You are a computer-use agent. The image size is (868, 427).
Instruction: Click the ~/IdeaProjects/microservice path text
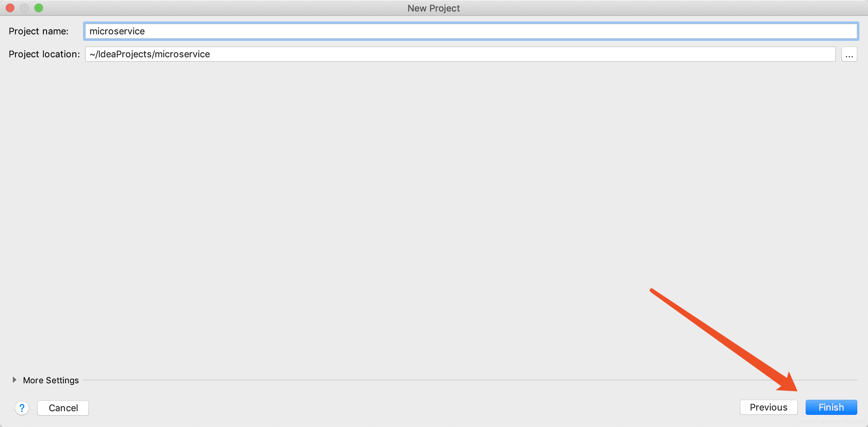coord(150,54)
